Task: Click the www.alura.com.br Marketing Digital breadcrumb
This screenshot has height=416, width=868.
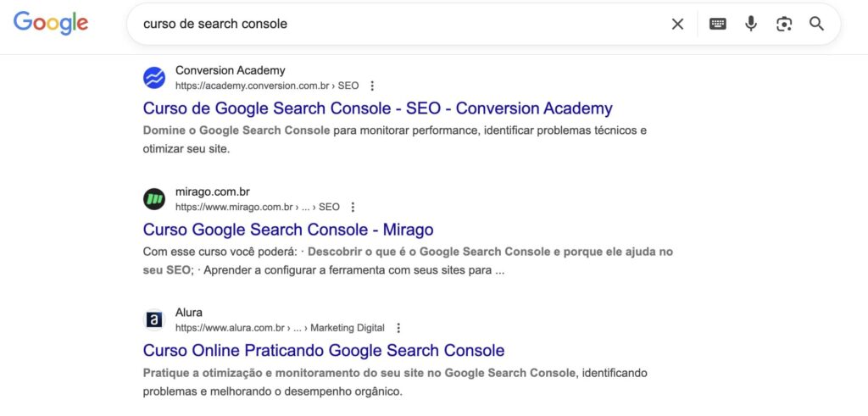Action: 280,328
